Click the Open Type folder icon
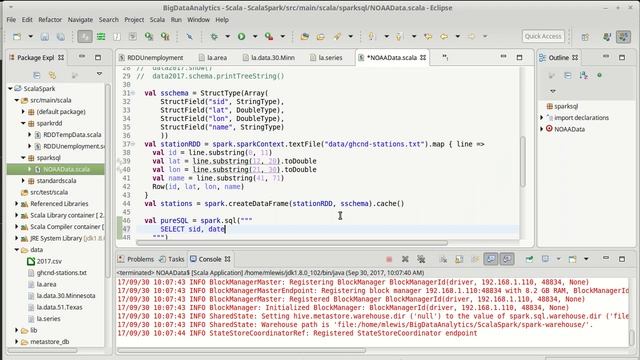 (304, 36)
